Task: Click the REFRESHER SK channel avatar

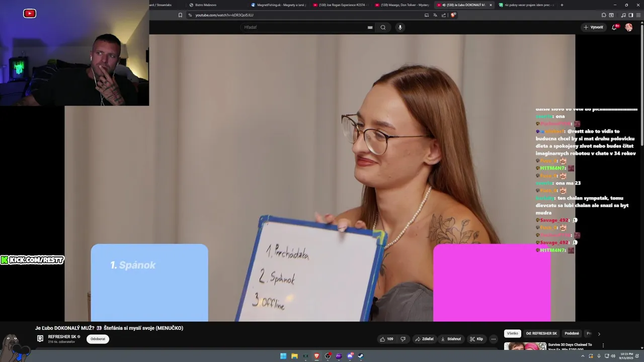Action: [40, 338]
